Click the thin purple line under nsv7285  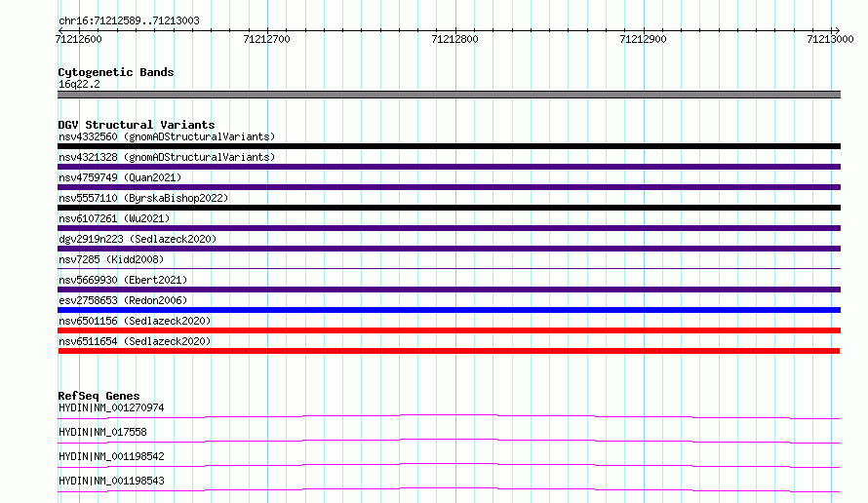[449, 268]
